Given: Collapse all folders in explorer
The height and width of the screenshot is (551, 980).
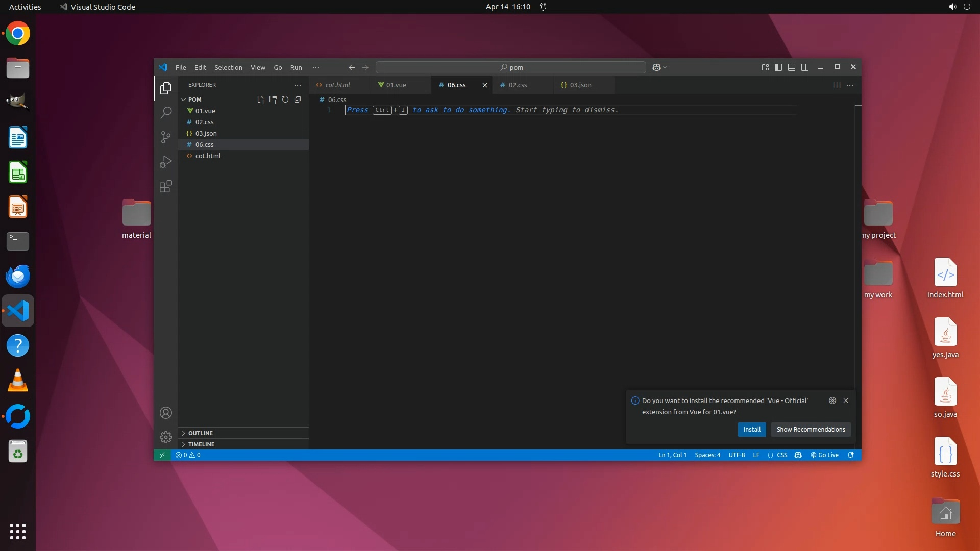Looking at the screenshot, I should coord(298,99).
